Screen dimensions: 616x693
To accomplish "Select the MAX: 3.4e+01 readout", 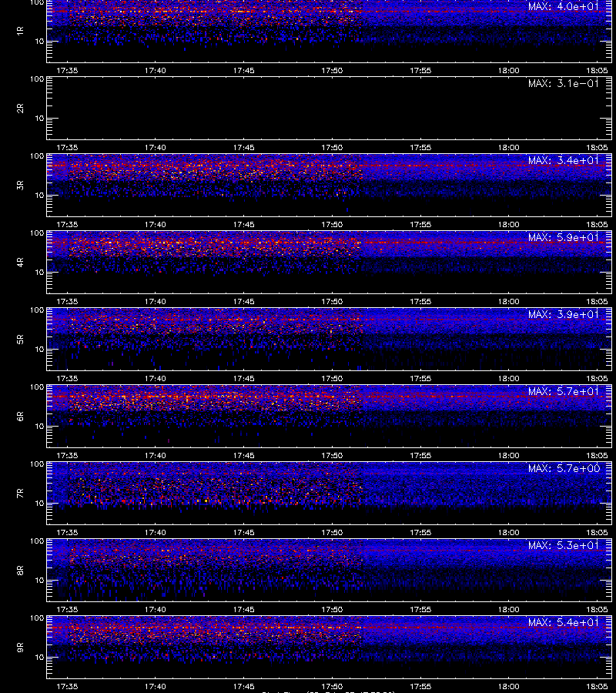I will [x=564, y=160].
